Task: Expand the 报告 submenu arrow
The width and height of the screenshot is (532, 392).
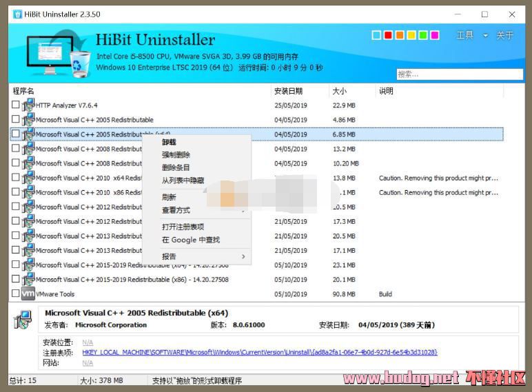Action: coord(243,256)
